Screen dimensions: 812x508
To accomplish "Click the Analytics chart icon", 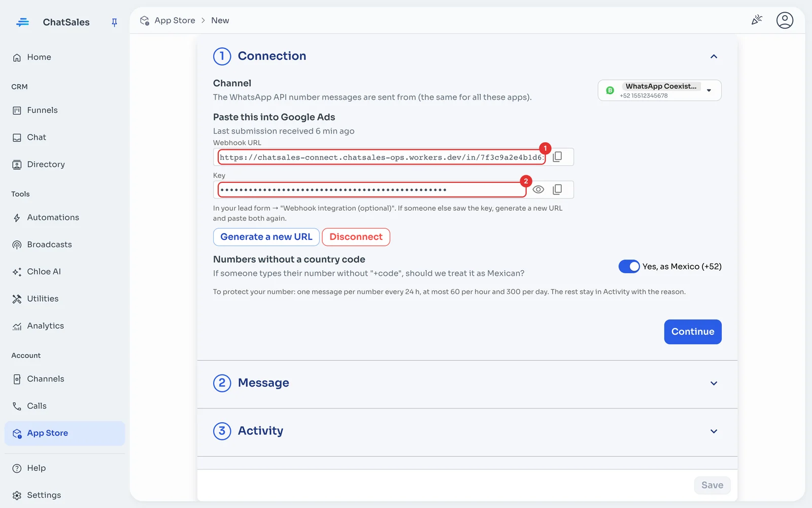I will 17,326.
